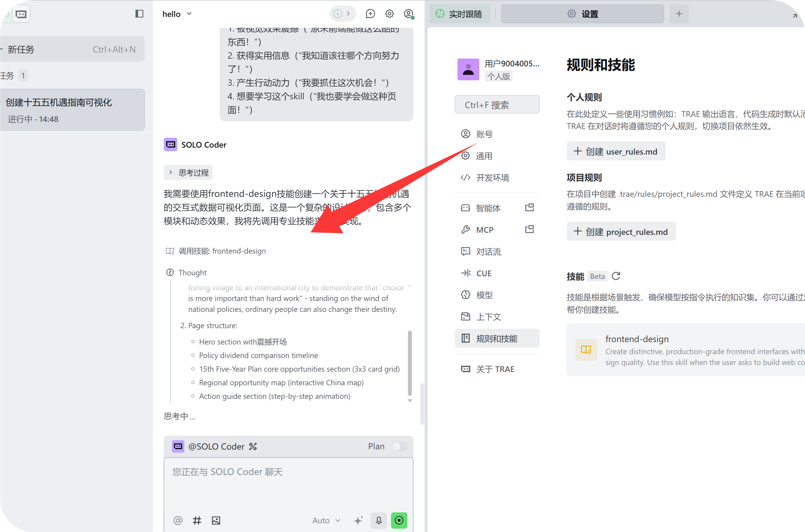Screen dimensions: 805x532
Task: Stop generation with green button
Action: (x=399, y=520)
